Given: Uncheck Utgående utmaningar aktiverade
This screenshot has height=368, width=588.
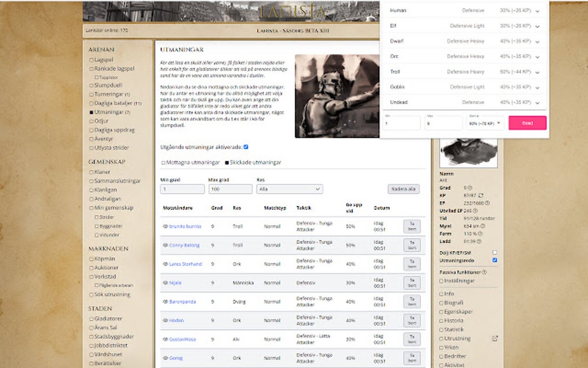Looking at the screenshot, I should [246, 147].
